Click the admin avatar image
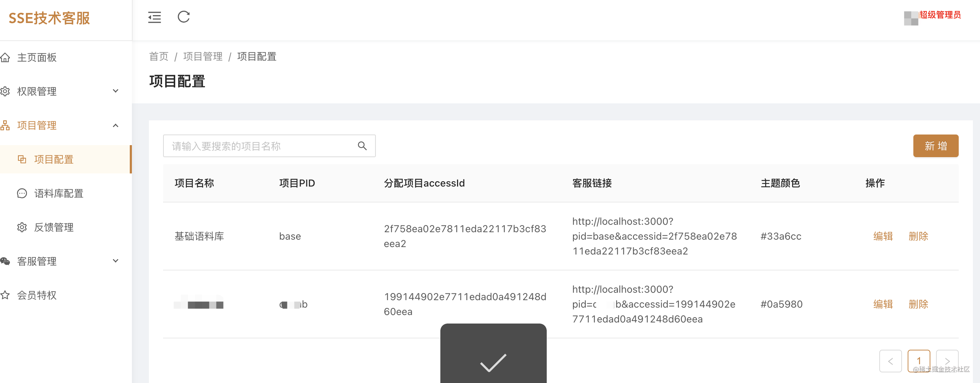The height and width of the screenshot is (383, 980). (x=911, y=18)
